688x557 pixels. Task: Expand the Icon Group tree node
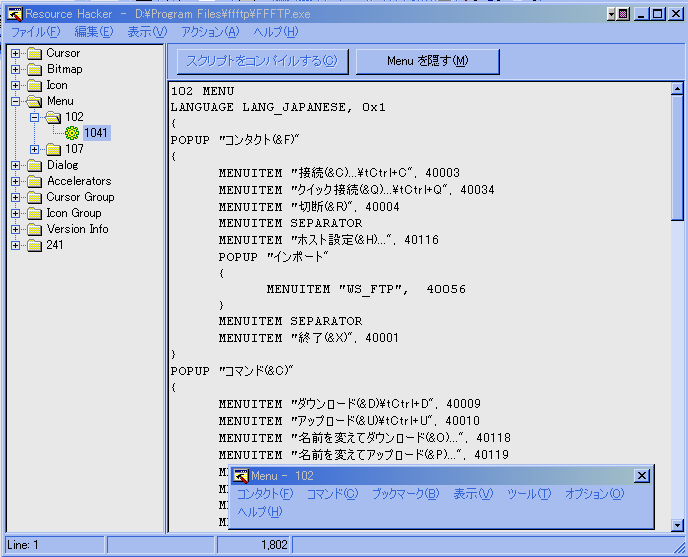click(x=15, y=213)
